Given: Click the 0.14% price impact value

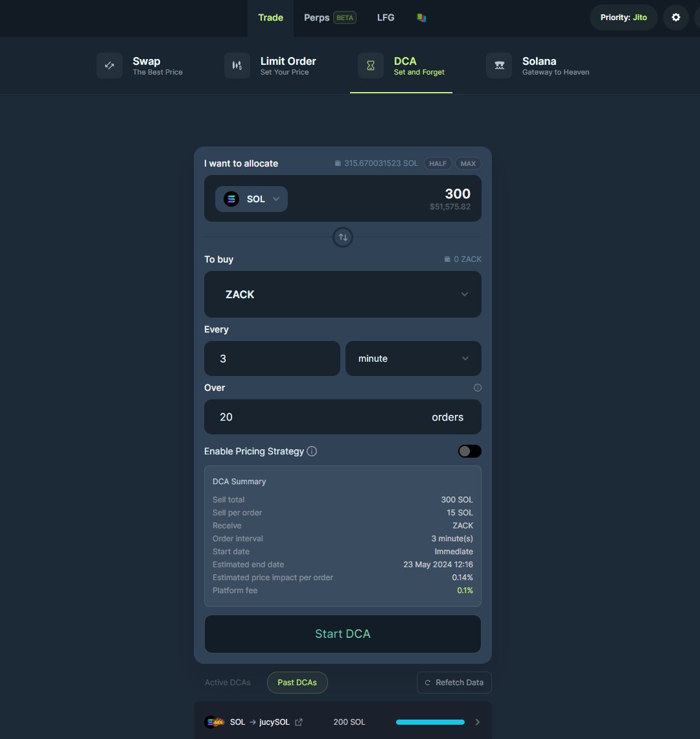Looking at the screenshot, I should (x=462, y=578).
